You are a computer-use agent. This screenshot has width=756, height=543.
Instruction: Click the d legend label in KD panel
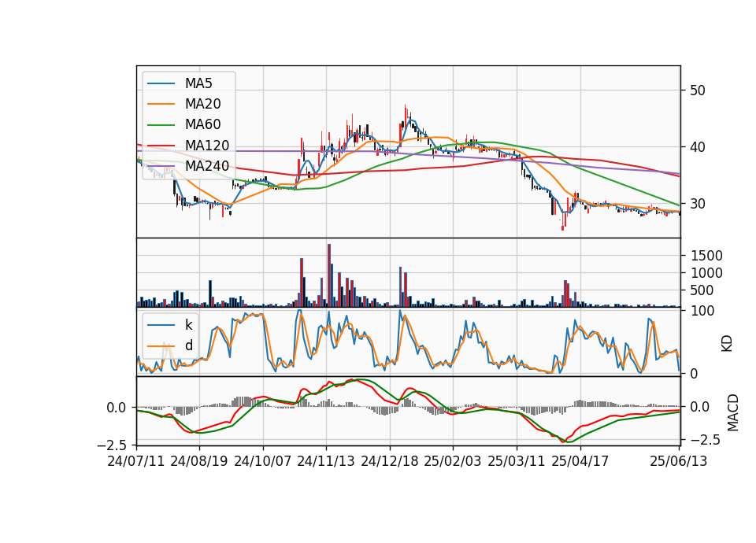click(x=189, y=345)
